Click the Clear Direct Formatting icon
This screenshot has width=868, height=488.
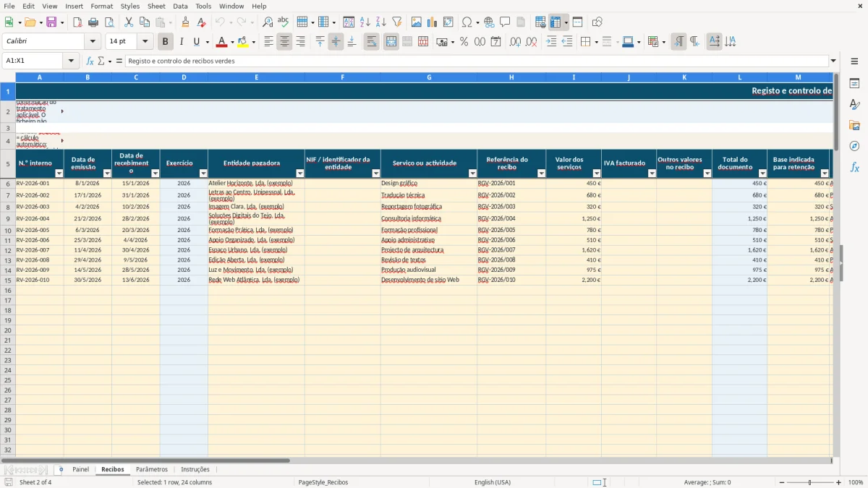(x=202, y=22)
